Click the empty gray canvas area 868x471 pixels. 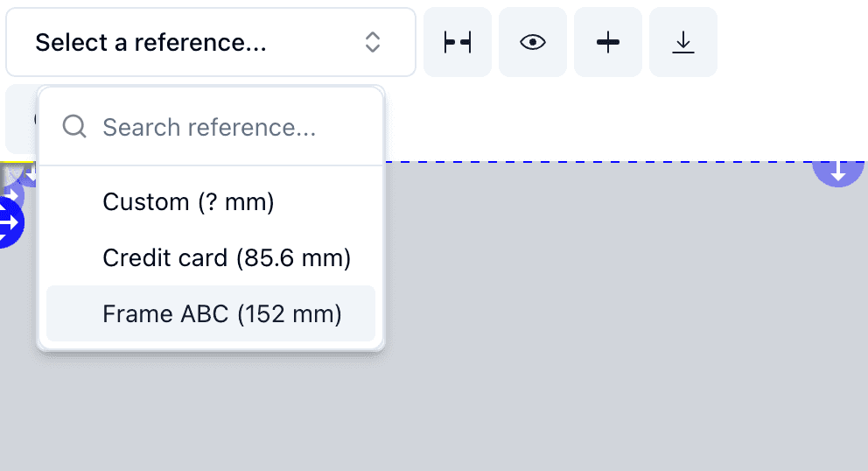click(x=612, y=333)
